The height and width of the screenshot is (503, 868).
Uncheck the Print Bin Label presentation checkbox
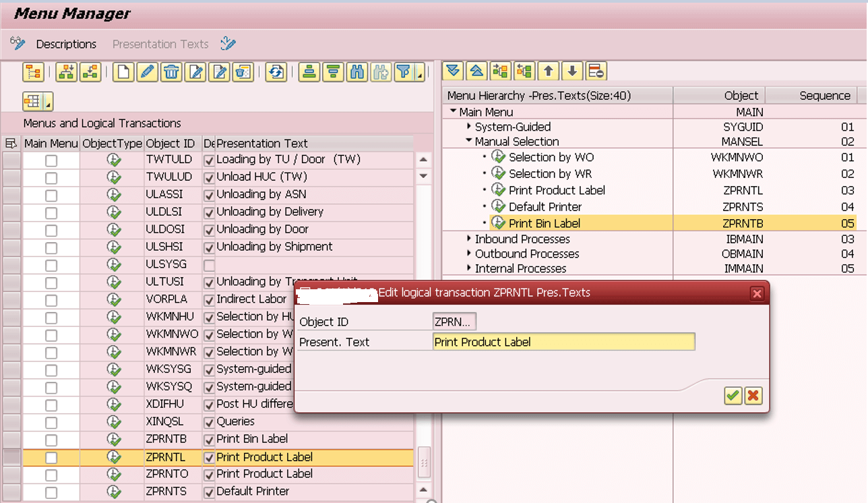tap(208, 439)
